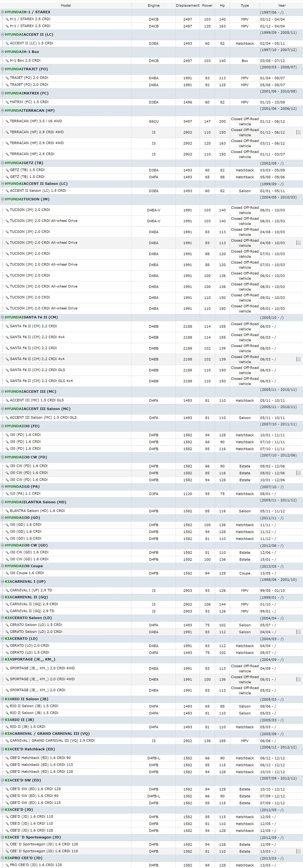
Task: Open the HYUNDAI i30 CW (GD) heading
Action: (26, 546)
